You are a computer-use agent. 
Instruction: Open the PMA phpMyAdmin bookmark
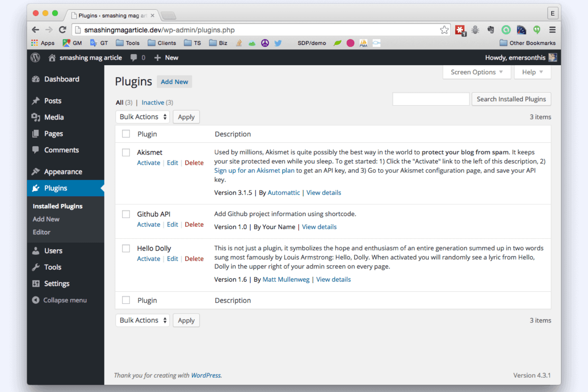coord(364,43)
